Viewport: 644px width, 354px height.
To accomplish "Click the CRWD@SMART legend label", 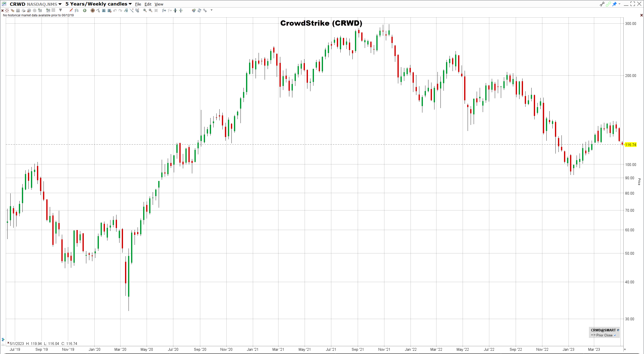I will coord(603,330).
